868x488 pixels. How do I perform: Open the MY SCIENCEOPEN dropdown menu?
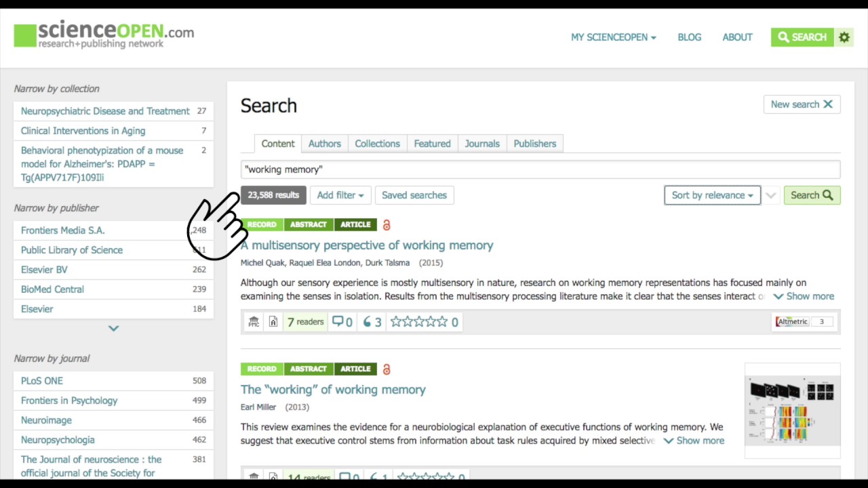(613, 37)
